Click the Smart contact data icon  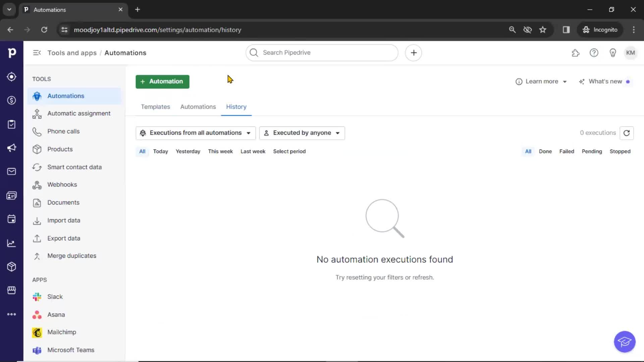click(x=37, y=167)
